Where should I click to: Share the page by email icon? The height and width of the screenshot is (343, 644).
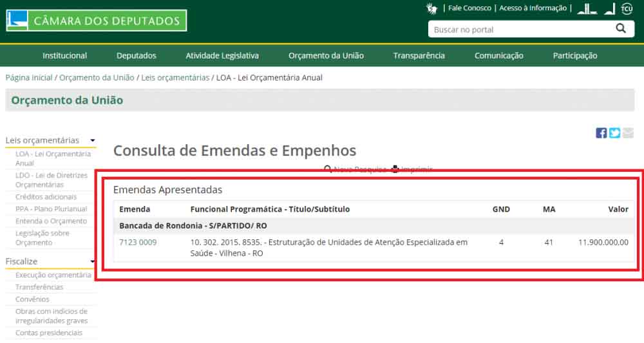click(x=628, y=133)
